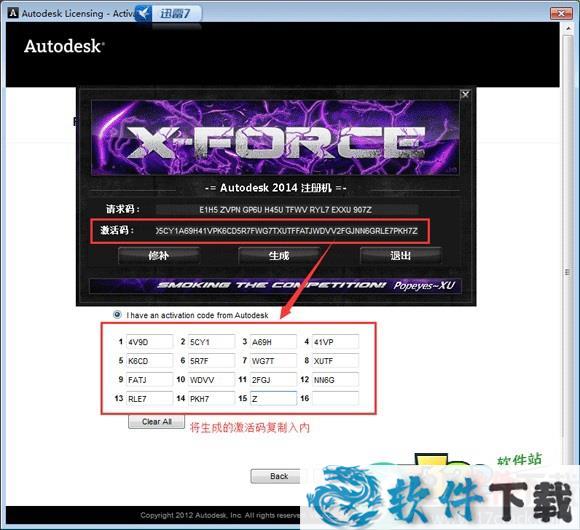
Task: Click activation field 13 containing RLE7
Action: [149, 398]
